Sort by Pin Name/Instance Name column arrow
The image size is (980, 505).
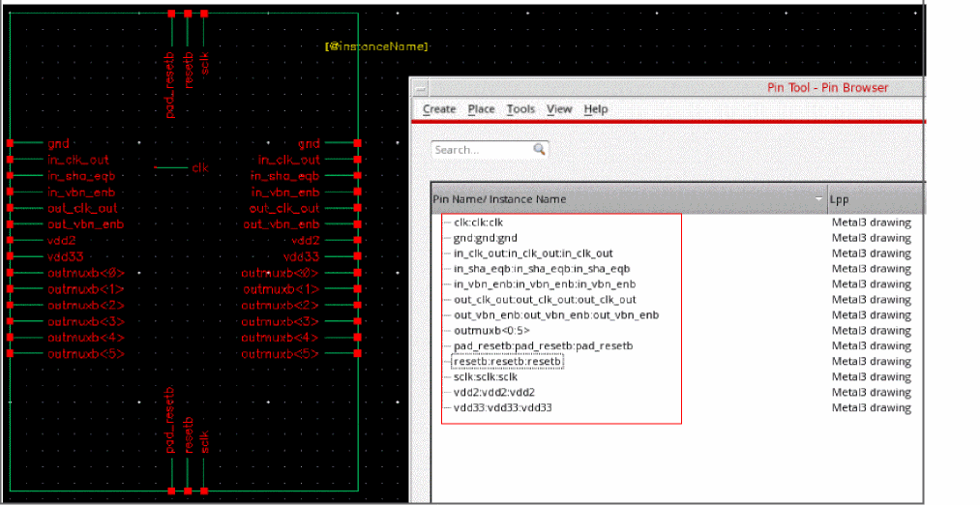819,199
